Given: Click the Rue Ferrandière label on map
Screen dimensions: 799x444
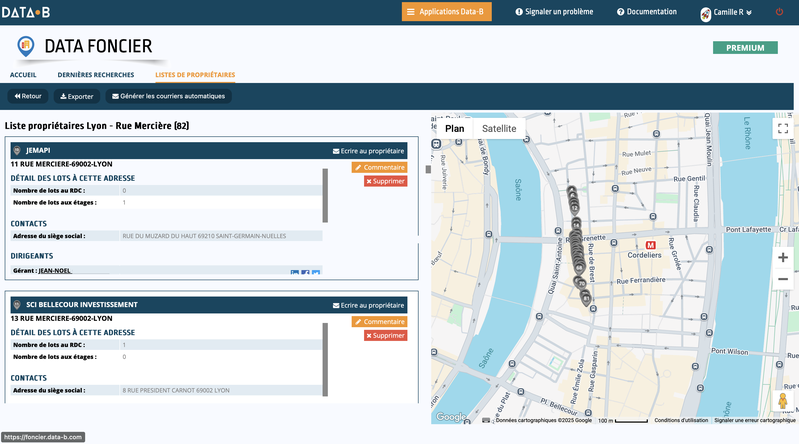Looking at the screenshot, I should (641, 280).
